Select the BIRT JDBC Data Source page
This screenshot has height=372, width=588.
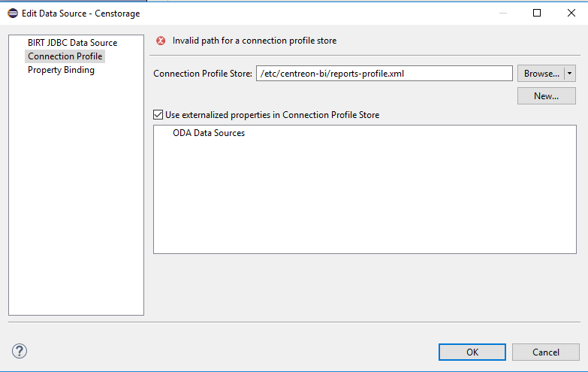pos(72,43)
